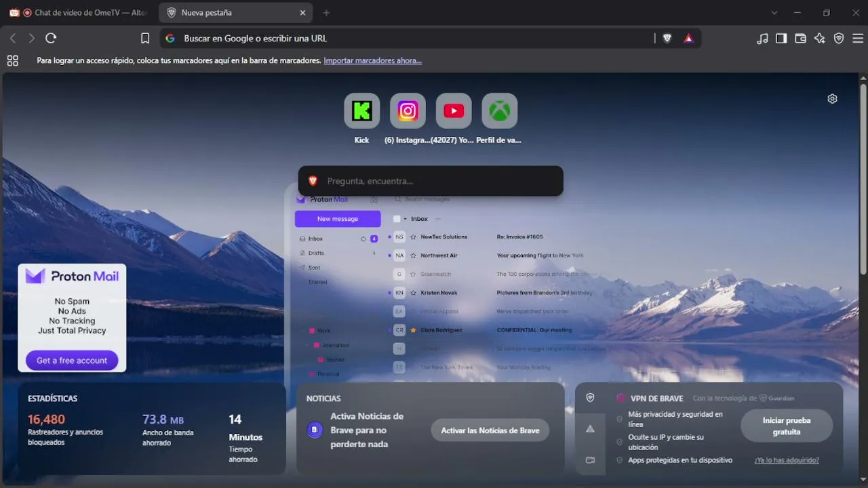
Task: Open the Brave Playlist music icon
Action: coord(763,39)
